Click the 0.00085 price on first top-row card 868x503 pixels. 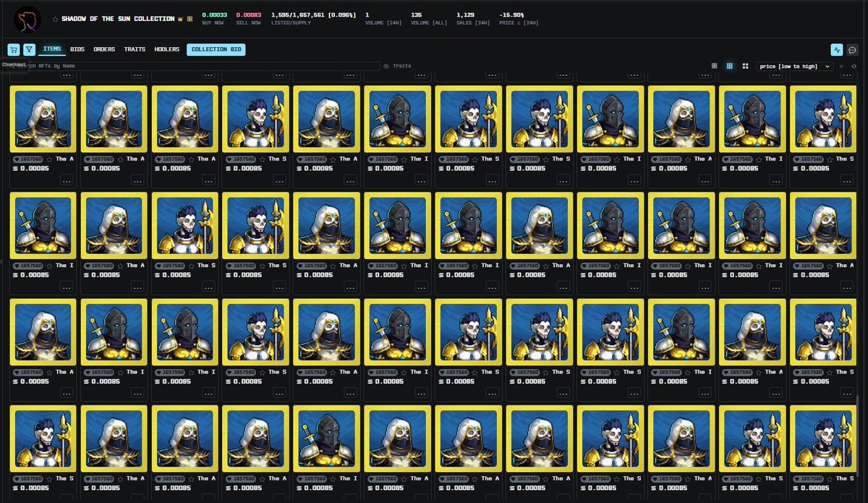[x=30, y=169]
